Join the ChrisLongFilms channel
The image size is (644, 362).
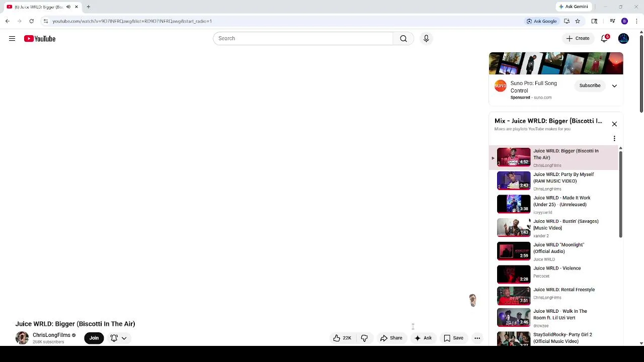pyautogui.click(x=94, y=338)
